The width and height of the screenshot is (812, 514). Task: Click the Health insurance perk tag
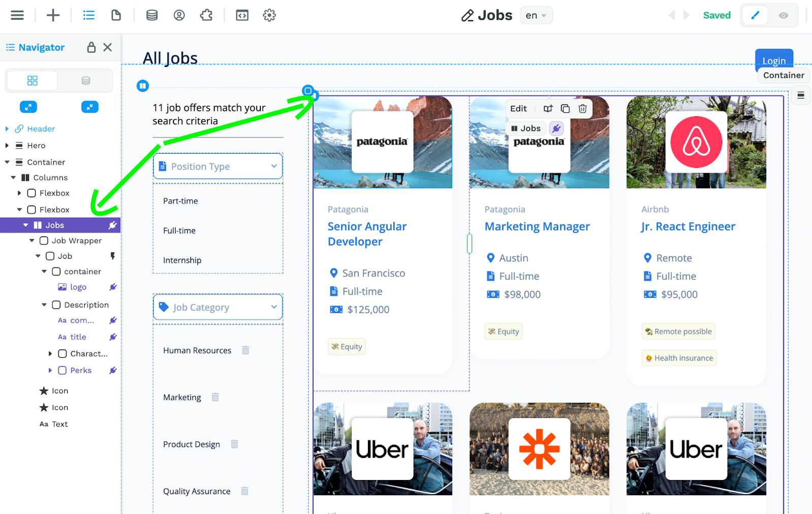click(679, 358)
